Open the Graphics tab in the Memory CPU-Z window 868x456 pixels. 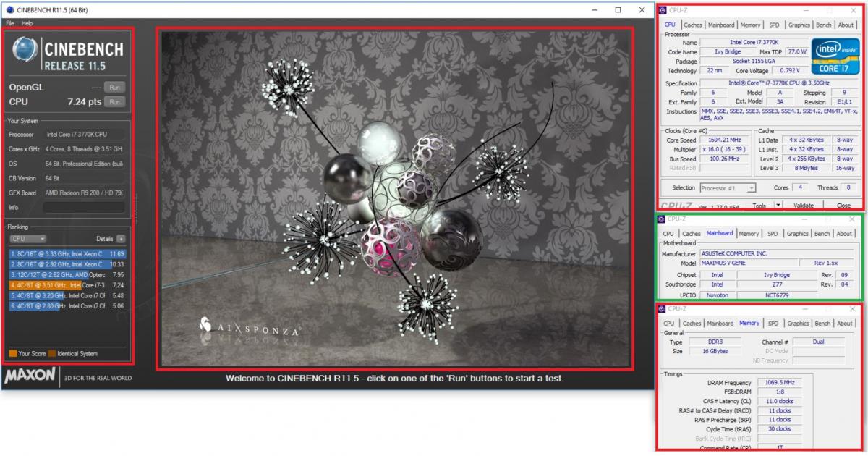[x=798, y=324]
